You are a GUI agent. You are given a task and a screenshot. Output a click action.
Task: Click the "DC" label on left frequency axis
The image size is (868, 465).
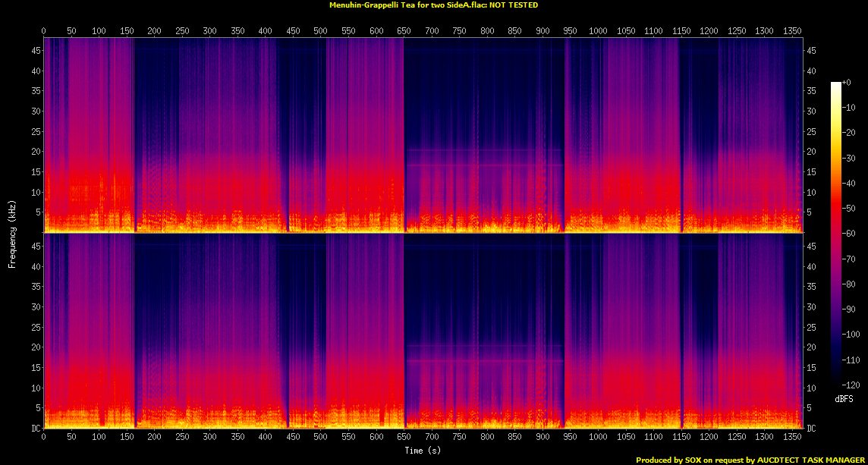coord(33,429)
